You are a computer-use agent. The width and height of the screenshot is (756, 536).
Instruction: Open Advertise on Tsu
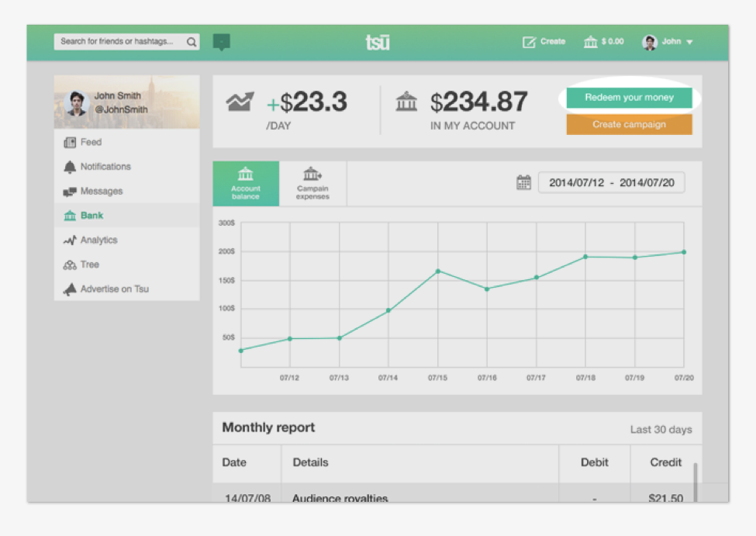click(127, 289)
